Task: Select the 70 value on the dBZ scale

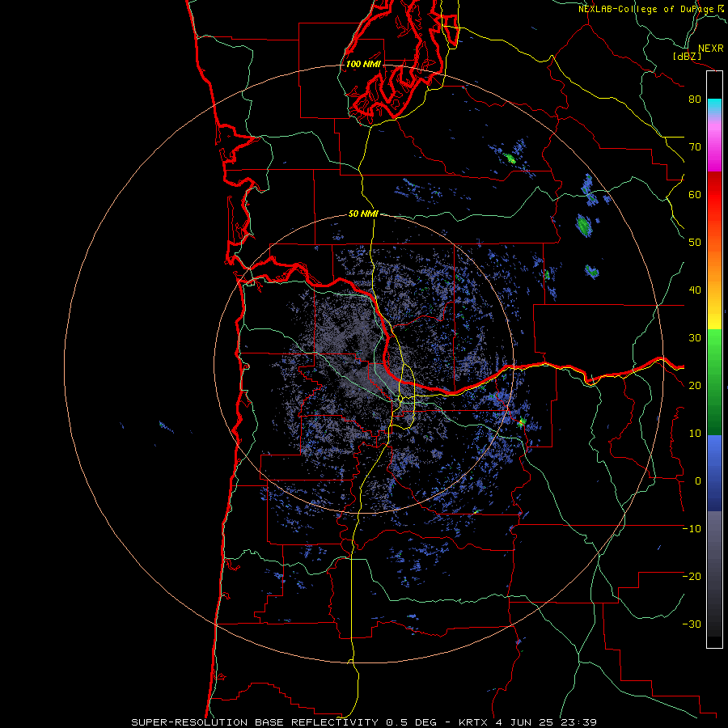Action: pos(695,147)
